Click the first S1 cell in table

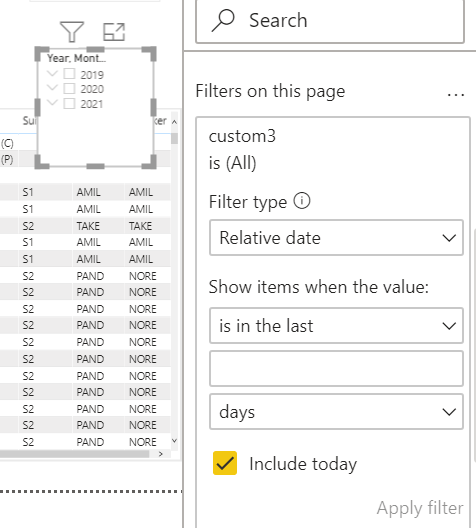(x=28, y=192)
